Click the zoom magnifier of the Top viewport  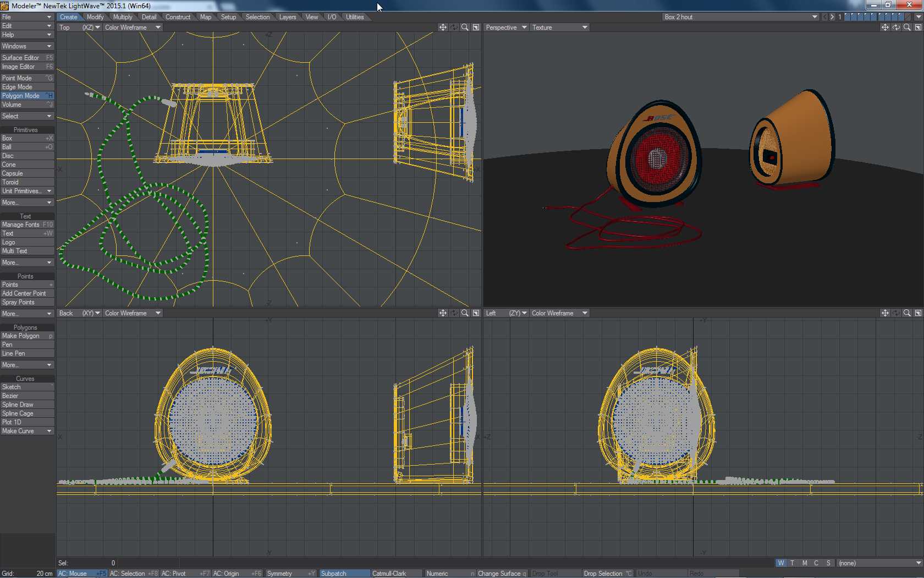click(x=465, y=28)
